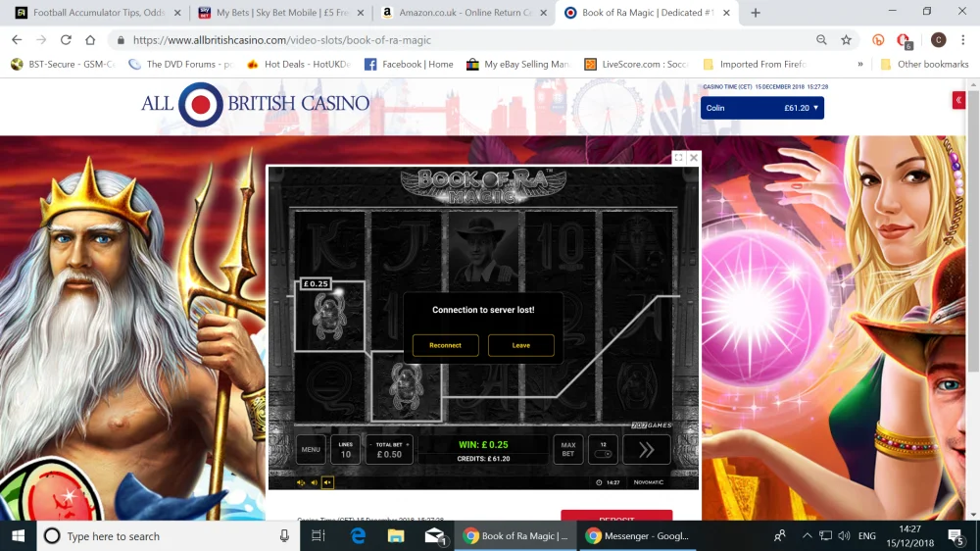Activate taskbar microphone voice search
980x551 pixels.
284,536
